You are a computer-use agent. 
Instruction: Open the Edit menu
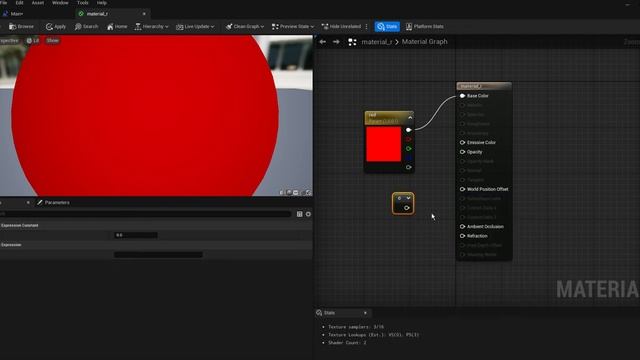point(19,3)
